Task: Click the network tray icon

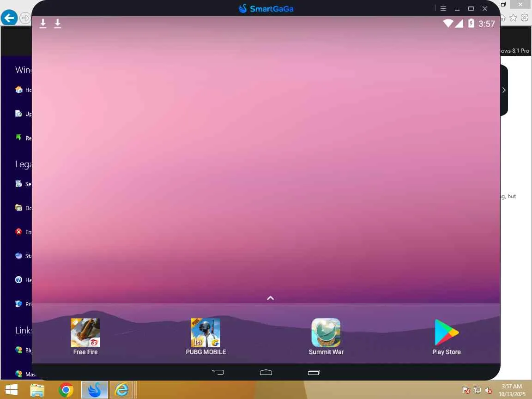Action: coord(478,391)
